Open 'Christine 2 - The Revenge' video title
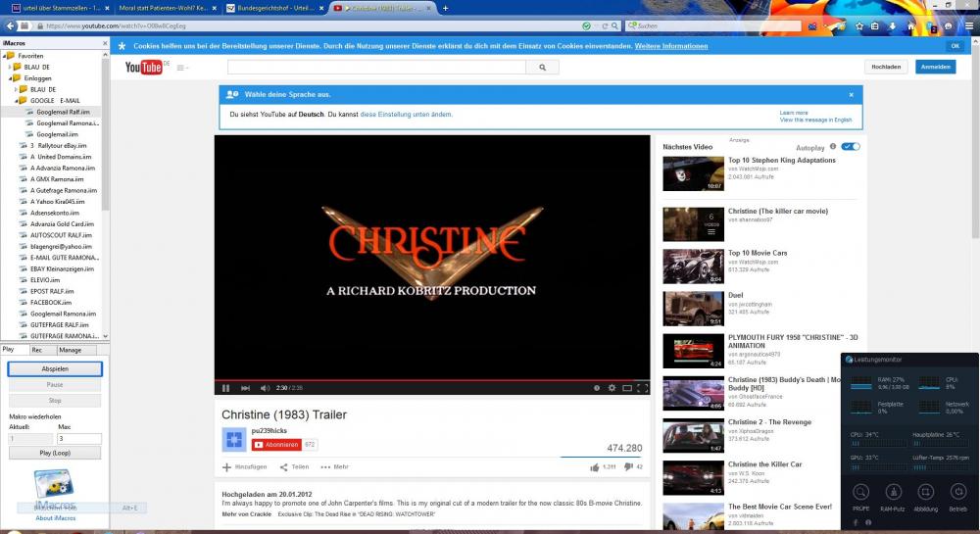 pyautogui.click(x=769, y=422)
